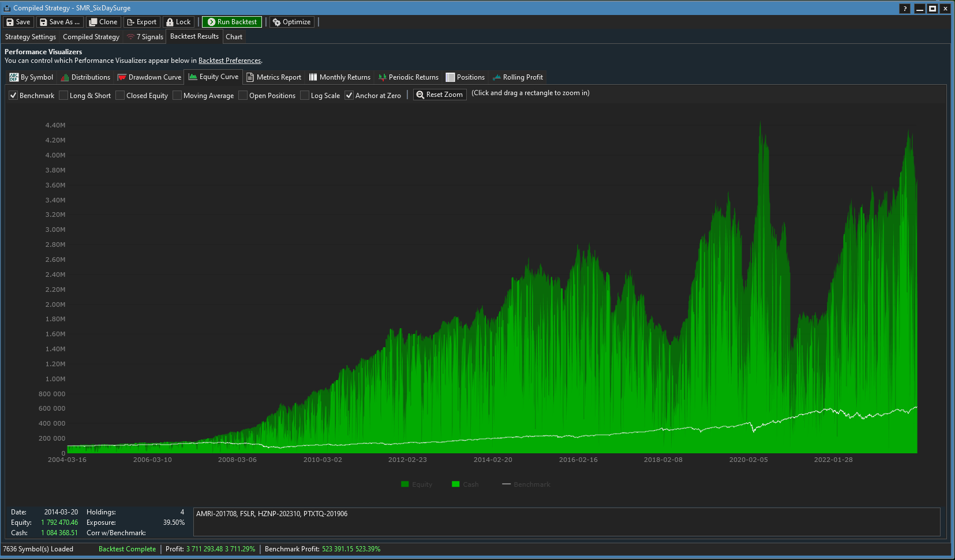This screenshot has width=955, height=560.
Task: Disable the Benchmark checkbox
Action: point(13,96)
